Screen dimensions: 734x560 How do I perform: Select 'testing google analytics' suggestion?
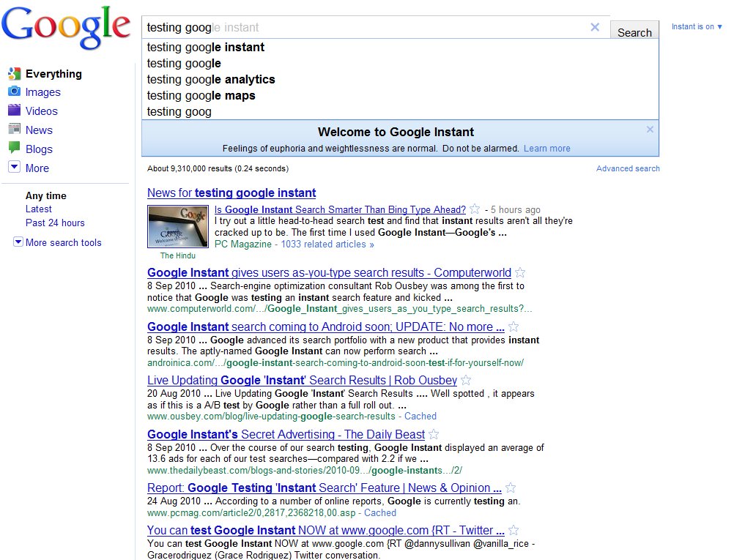[x=211, y=80]
